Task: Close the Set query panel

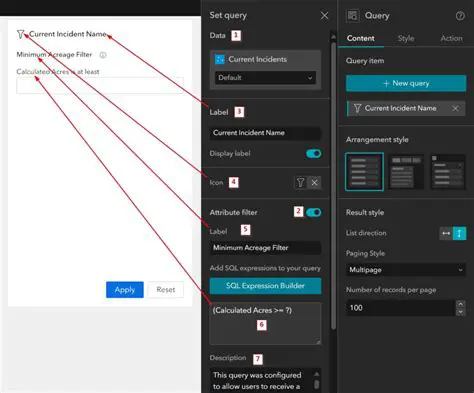Action: tap(324, 16)
